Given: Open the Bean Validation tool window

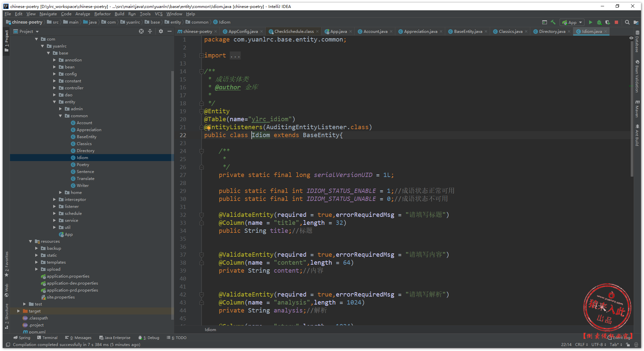Looking at the screenshot, I should coord(637,76).
